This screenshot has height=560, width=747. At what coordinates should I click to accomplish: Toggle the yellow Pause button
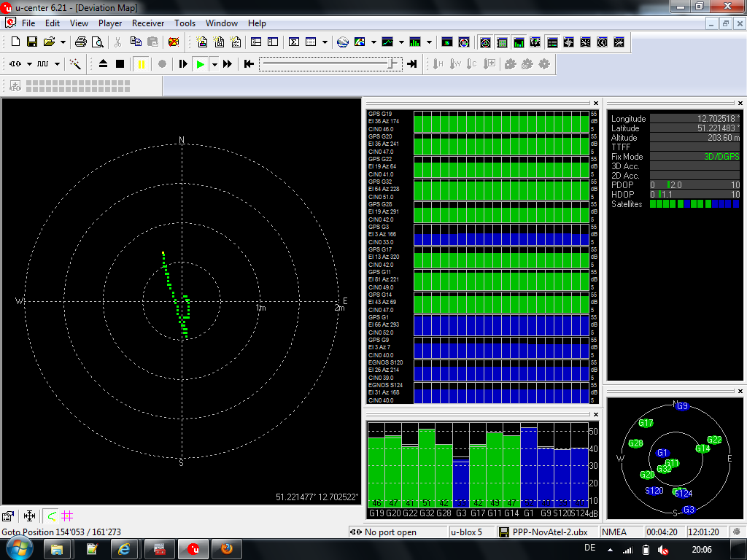(x=141, y=64)
